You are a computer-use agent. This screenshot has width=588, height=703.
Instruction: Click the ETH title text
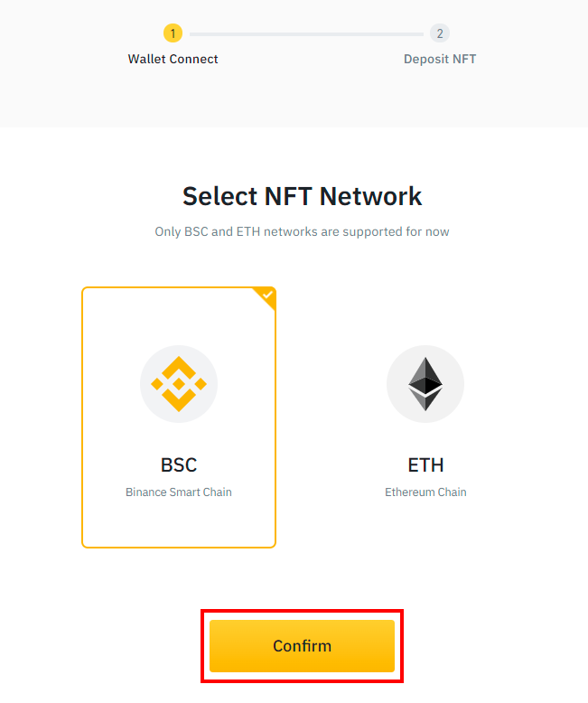click(x=425, y=465)
